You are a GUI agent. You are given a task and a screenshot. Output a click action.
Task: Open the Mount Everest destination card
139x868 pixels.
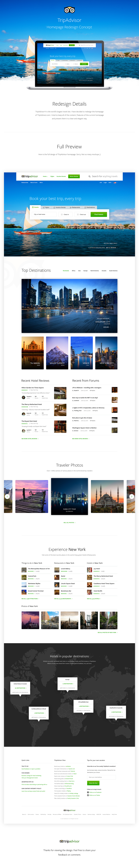click(57, 353)
